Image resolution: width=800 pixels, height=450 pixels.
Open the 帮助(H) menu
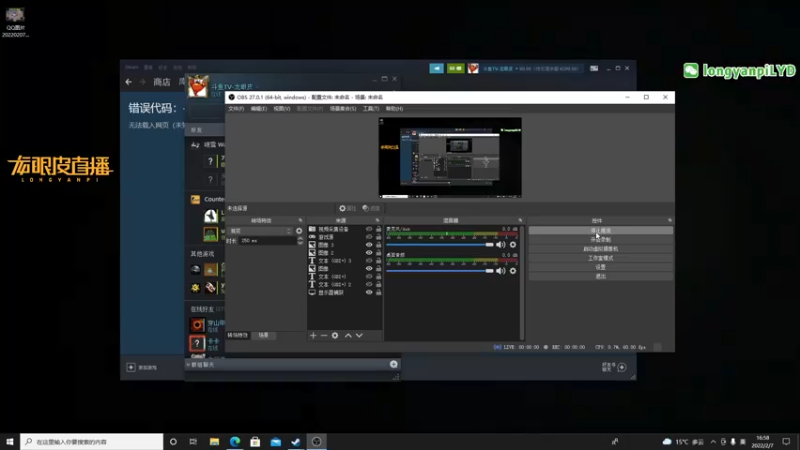pyautogui.click(x=394, y=109)
